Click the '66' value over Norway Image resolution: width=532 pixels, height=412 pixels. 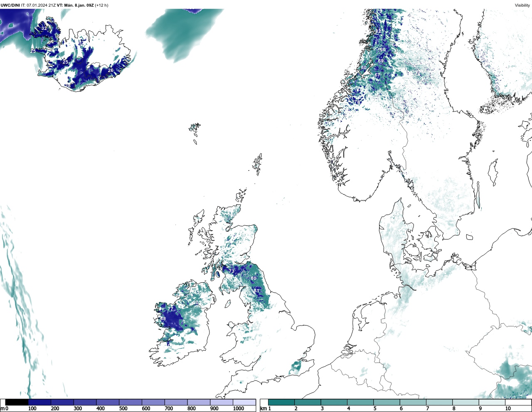click(x=383, y=49)
